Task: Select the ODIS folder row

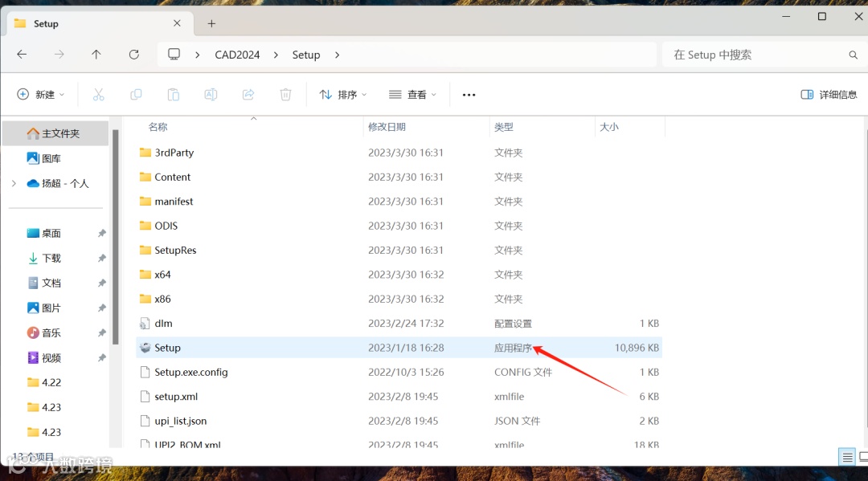Action: tap(399, 226)
